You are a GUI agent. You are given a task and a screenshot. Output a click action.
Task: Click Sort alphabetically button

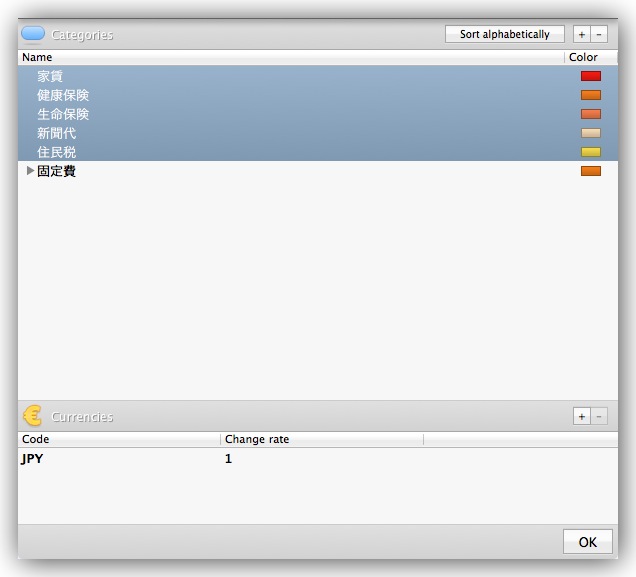[x=504, y=34]
